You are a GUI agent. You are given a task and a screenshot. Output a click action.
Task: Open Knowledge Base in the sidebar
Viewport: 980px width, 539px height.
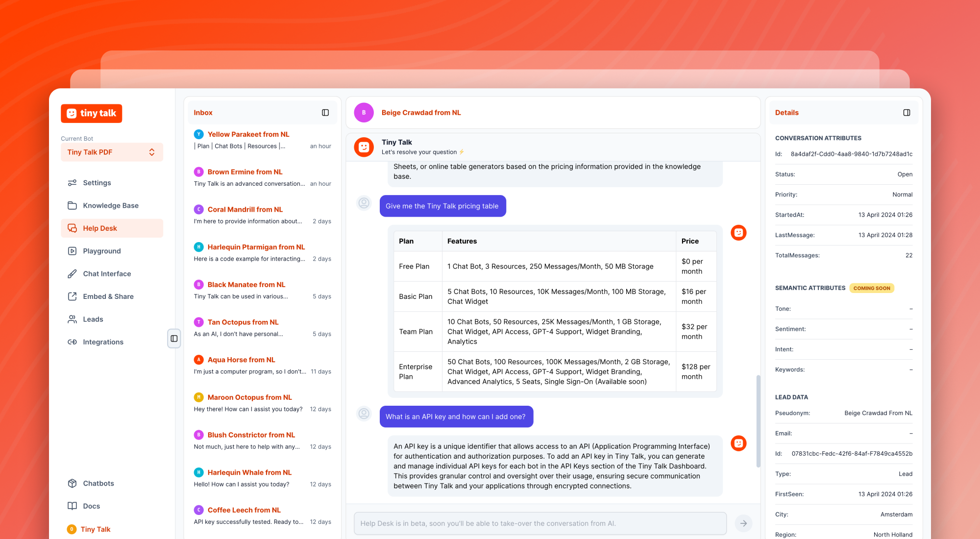(x=112, y=205)
